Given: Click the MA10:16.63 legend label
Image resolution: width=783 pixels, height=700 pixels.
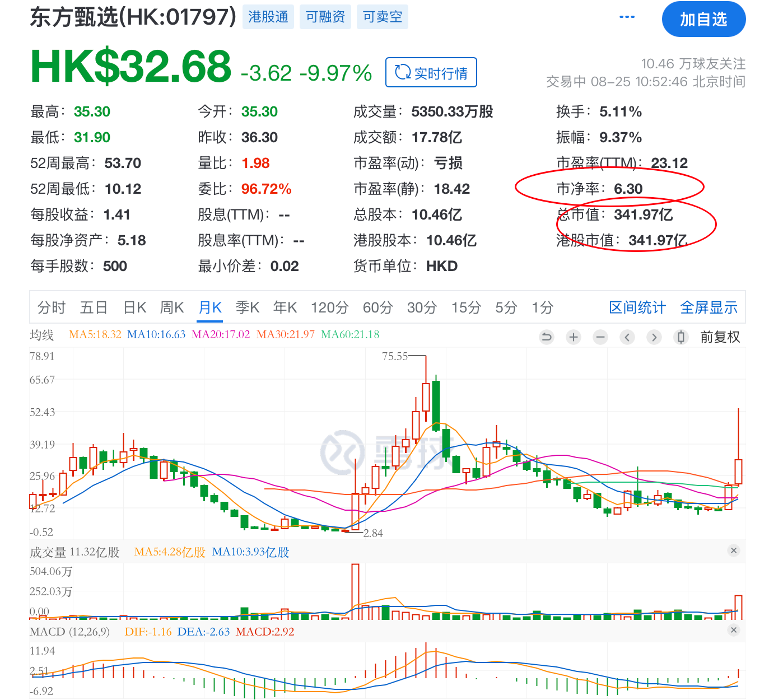Looking at the screenshot, I should 156,334.
